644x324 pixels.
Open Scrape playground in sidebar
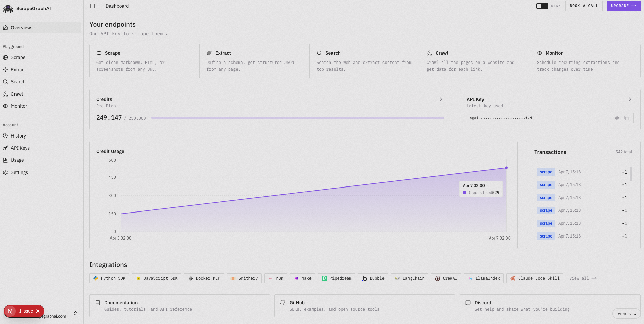click(x=41, y=57)
